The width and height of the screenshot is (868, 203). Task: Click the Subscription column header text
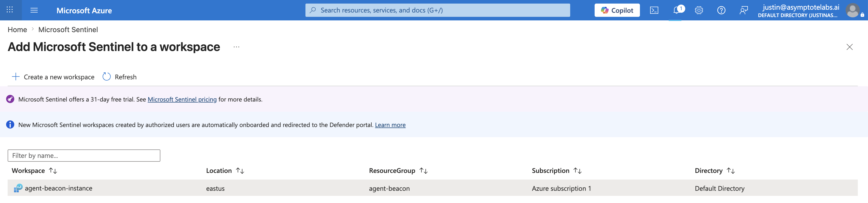point(551,171)
